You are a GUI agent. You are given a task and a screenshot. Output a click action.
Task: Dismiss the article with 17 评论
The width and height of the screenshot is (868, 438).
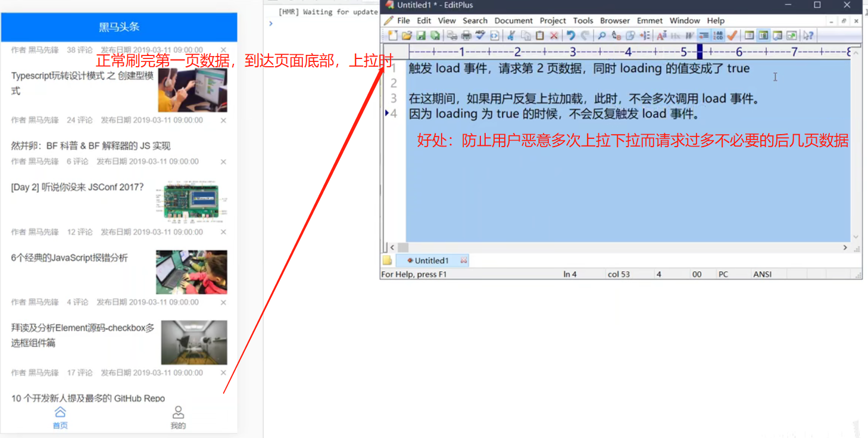pos(223,372)
